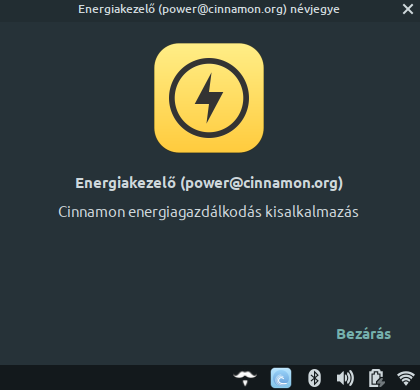Open the Wi-Fi network applet
The height and width of the screenshot is (390, 420).
(x=406, y=378)
